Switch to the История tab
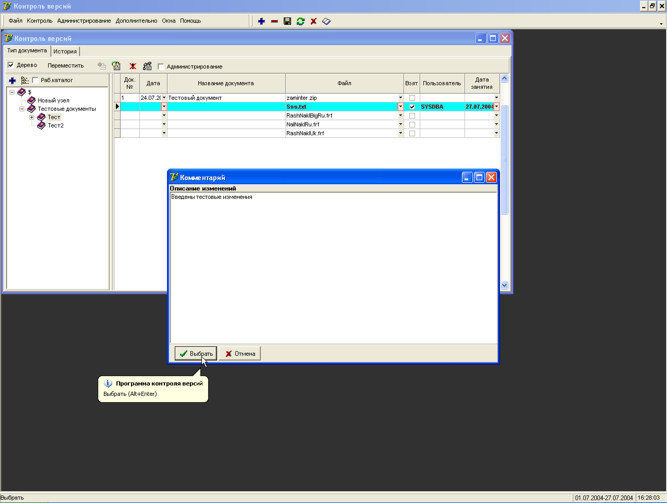 (65, 51)
